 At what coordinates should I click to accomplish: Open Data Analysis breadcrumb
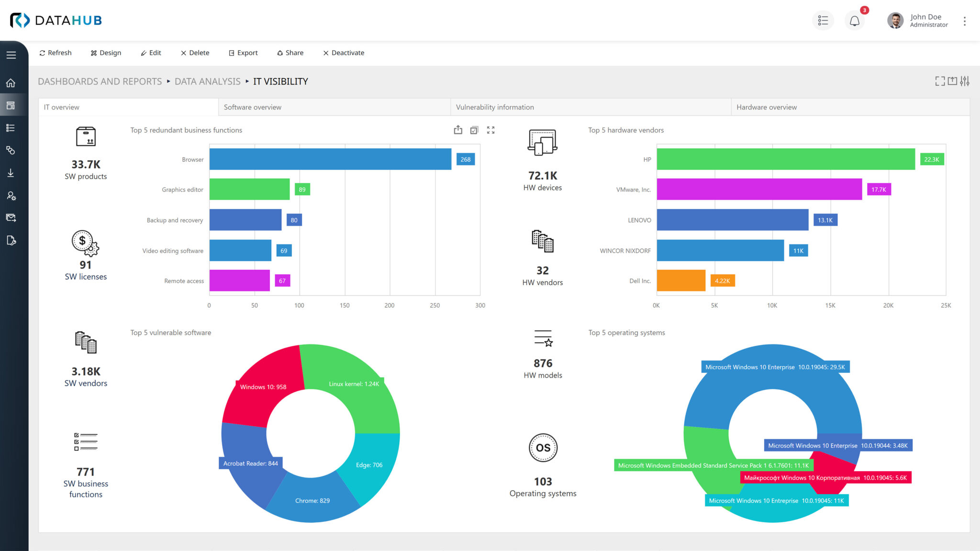pos(208,81)
